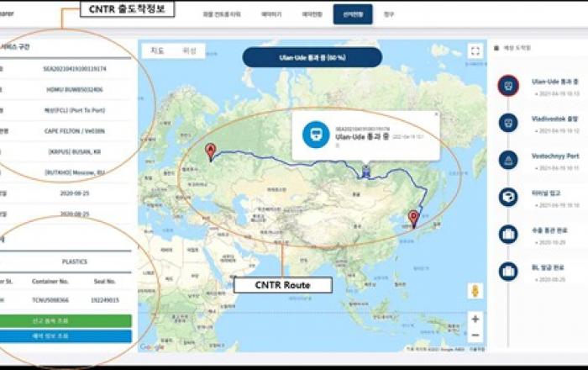Click the terminal arrival container icon
The image size is (588, 370).
(x=507, y=197)
